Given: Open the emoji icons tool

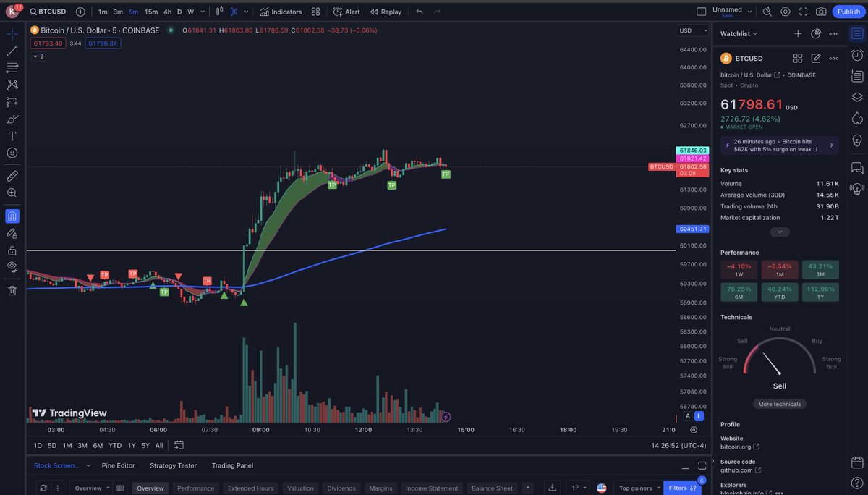Looking at the screenshot, I should pyautogui.click(x=12, y=153).
